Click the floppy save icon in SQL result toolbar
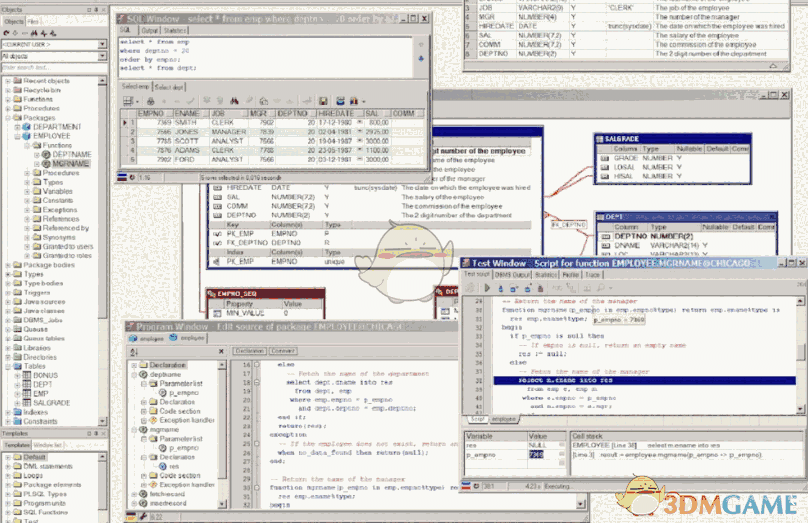Screen dimensions: 808x523 pyautogui.click(x=323, y=101)
